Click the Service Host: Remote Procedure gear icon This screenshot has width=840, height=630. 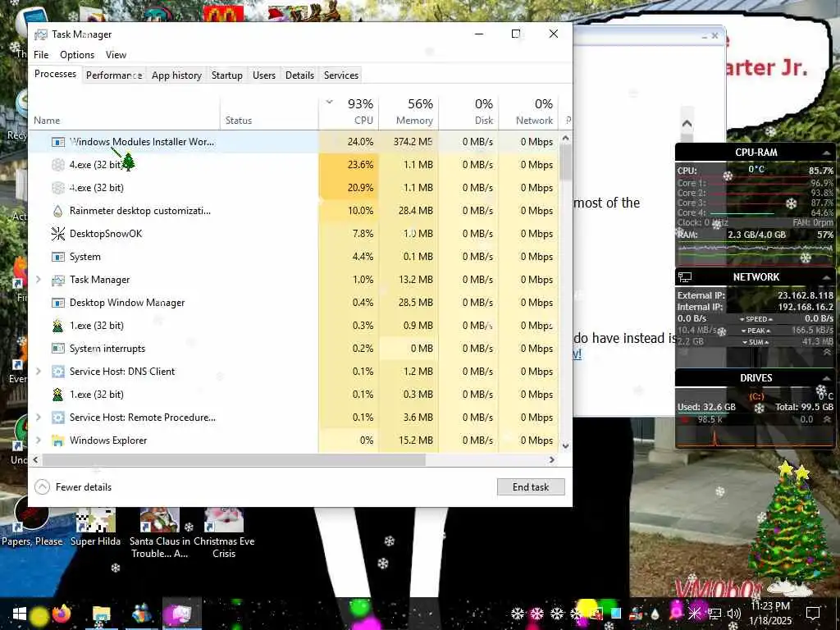click(58, 418)
